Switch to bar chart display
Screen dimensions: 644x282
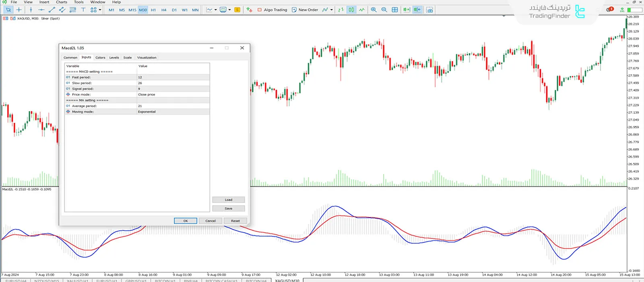(x=341, y=10)
